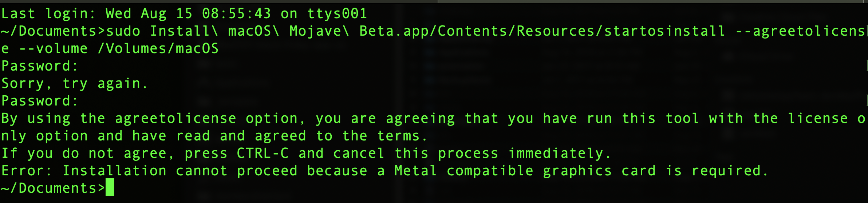
Task: Click the bottom "~/Documents>" prompt text
Action: click(x=53, y=188)
